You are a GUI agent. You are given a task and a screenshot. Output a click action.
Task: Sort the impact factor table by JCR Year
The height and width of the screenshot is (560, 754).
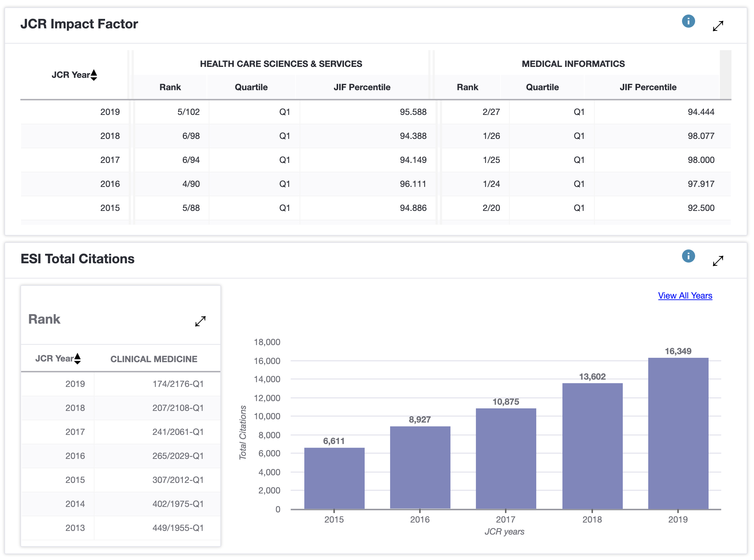(94, 75)
